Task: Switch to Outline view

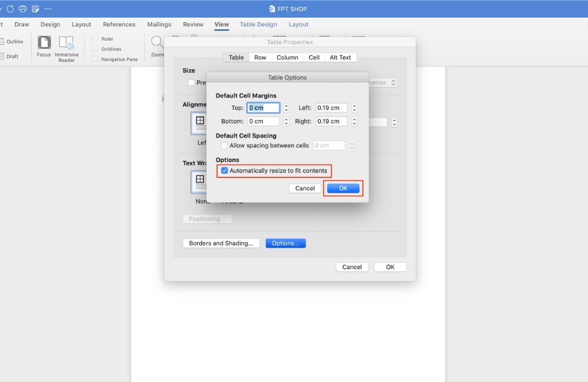Action: click(14, 42)
